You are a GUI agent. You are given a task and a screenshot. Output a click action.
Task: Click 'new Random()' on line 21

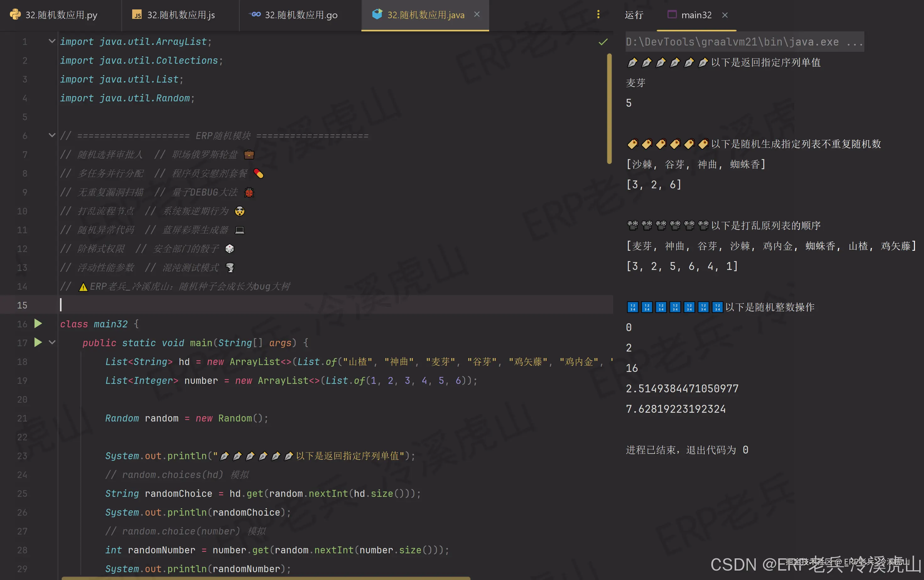tap(229, 418)
